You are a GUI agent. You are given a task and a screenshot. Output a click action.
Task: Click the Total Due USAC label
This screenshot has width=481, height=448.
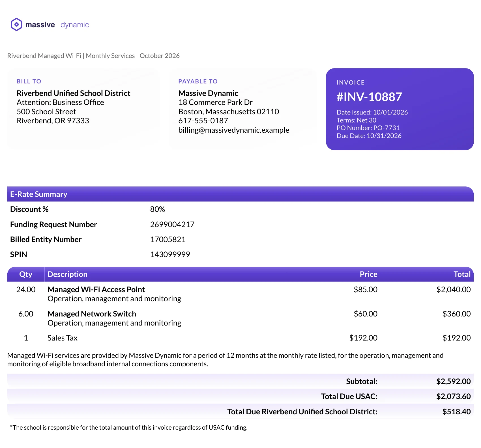click(349, 396)
